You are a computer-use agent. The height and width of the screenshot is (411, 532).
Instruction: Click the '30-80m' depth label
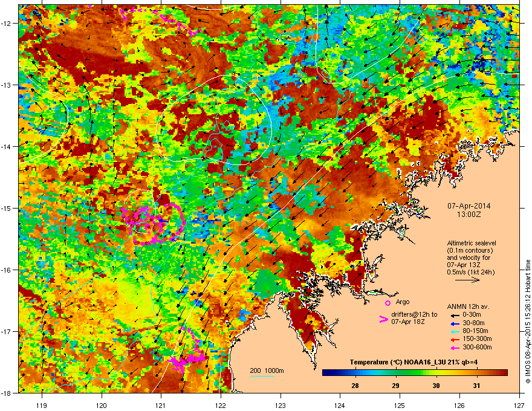pos(473,323)
